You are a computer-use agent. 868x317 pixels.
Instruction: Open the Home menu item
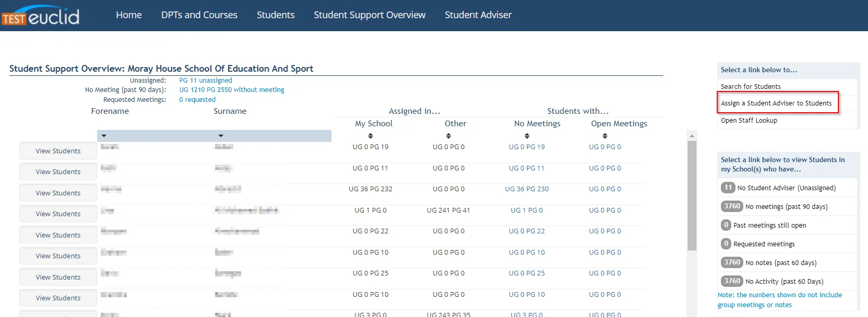(x=129, y=15)
